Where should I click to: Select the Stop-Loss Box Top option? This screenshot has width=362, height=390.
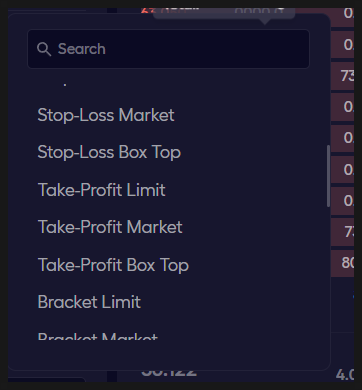pyautogui.click(x=109, y=152)
